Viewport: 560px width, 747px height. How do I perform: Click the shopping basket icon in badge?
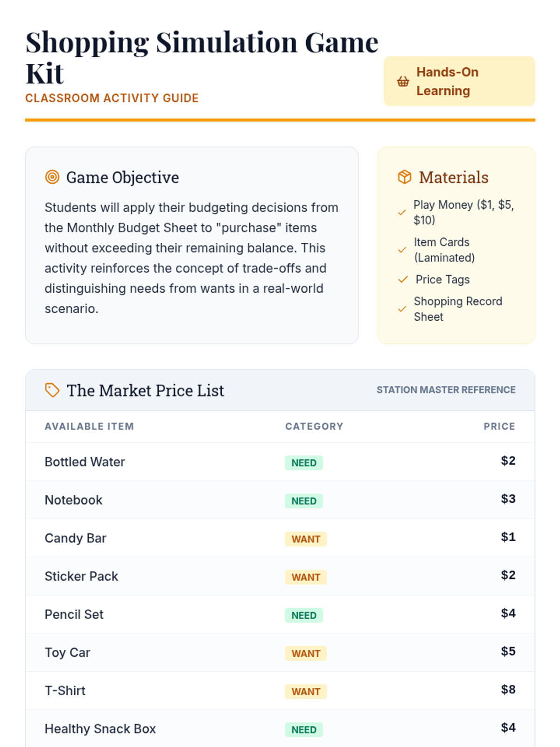403,82
